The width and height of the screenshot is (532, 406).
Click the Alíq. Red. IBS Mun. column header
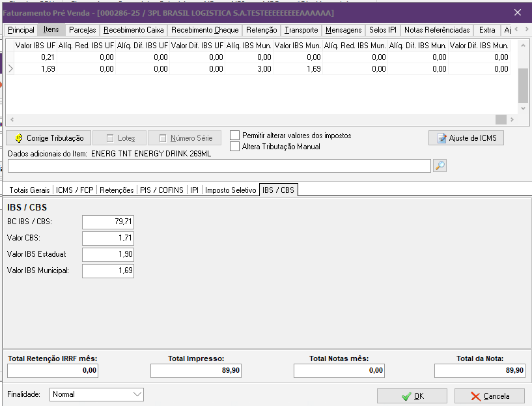pos(355,46)
